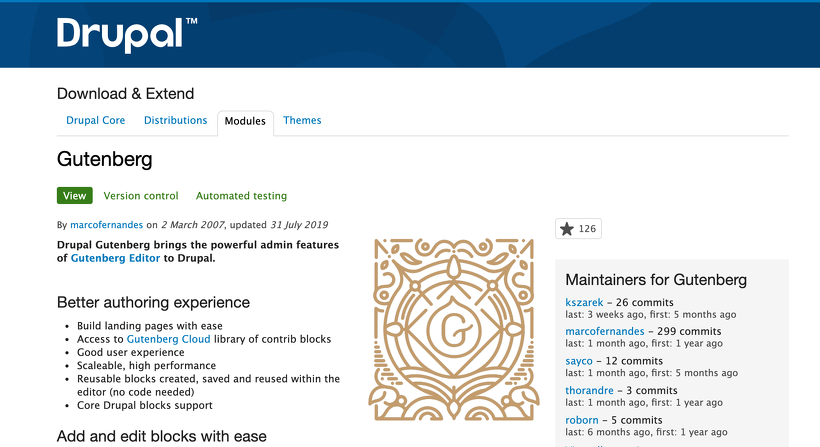The height and width of the screenshot is (447, 820).
Task: Visit maintainer sayco's profile
Action: (x=581, y=361)
